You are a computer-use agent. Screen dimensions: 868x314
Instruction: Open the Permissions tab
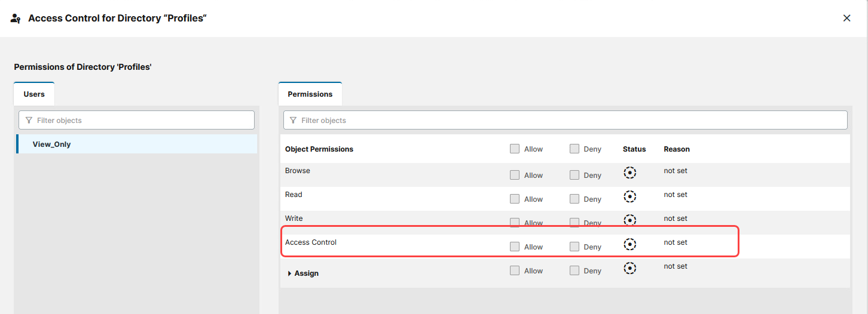[310, 94]
